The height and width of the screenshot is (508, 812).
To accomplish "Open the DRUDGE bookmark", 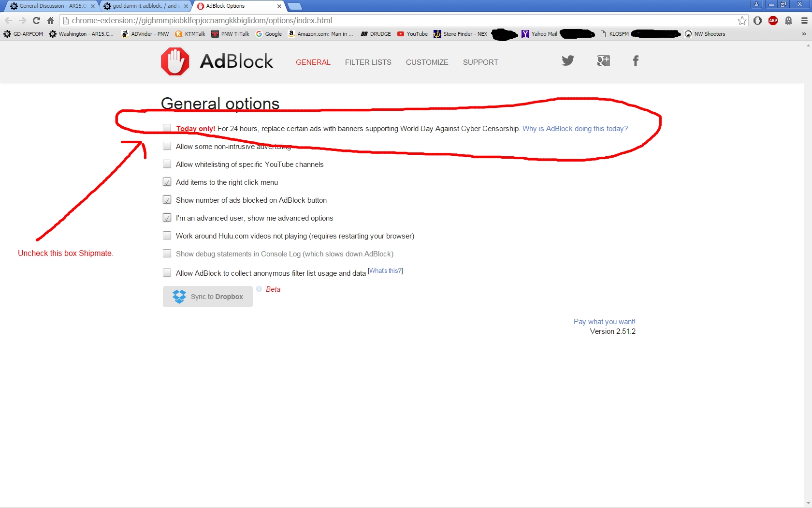I will (x=376, y=34).
